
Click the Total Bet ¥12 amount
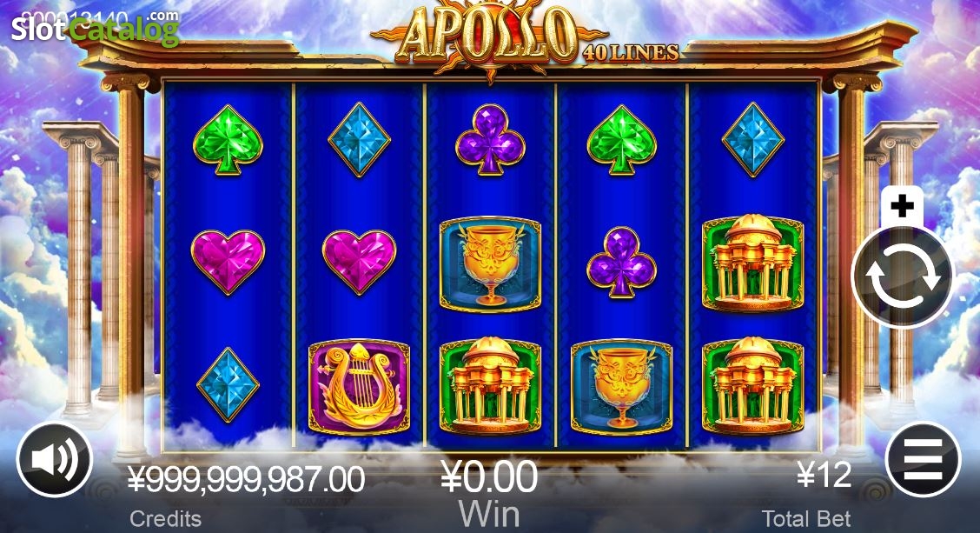[824, 476]
